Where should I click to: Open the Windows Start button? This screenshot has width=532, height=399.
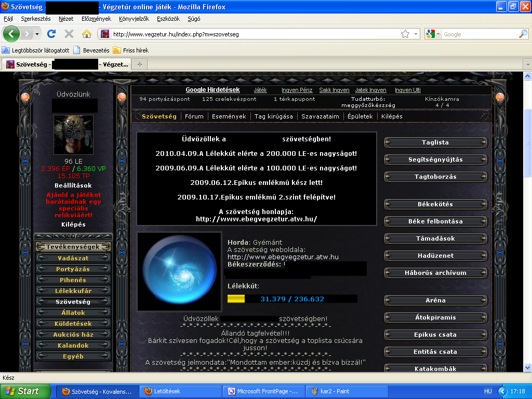pos(25,391)
